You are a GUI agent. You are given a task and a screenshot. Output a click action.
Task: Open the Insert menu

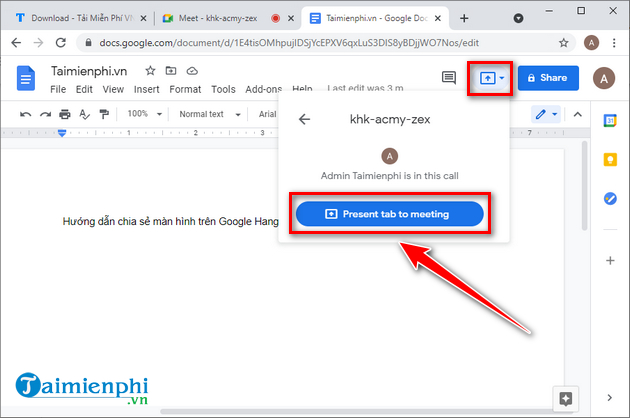coord(146,89)
